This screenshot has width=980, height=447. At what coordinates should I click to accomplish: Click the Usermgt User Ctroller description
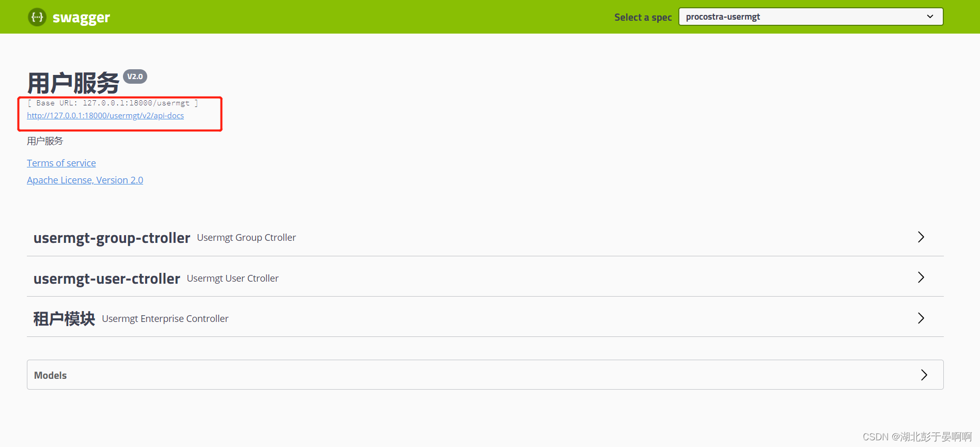(x=232, y=279)
